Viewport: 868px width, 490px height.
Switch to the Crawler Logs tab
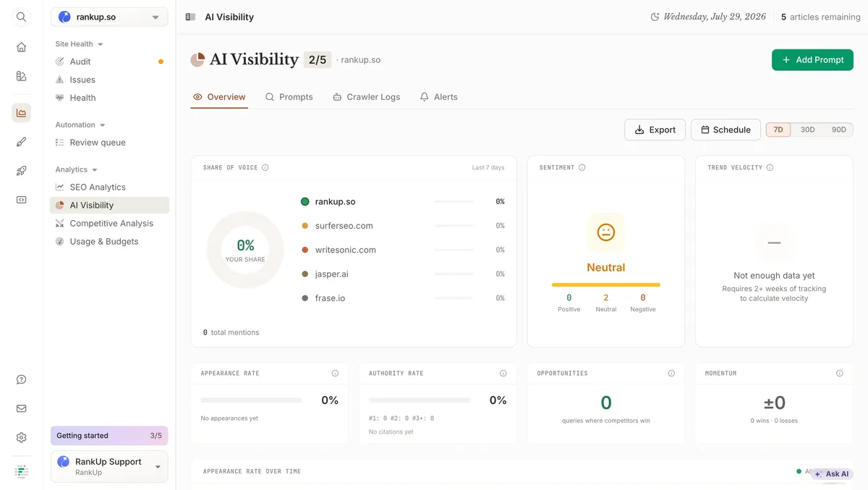tap(367, 97)
